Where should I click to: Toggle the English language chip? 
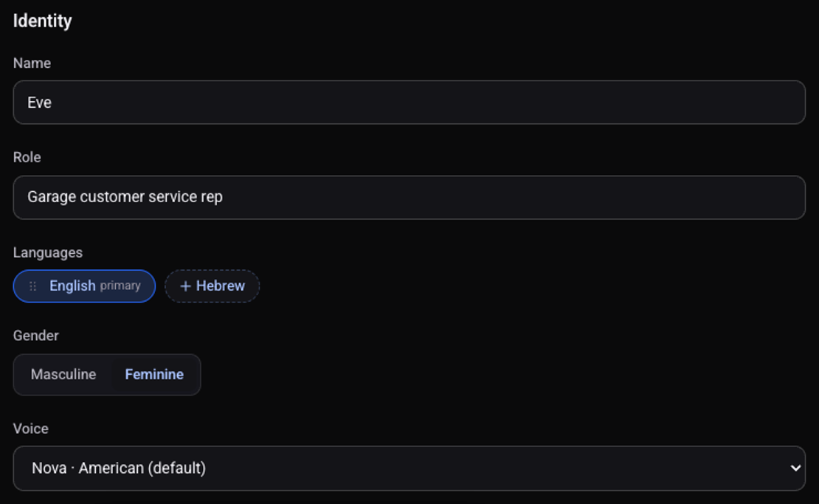[84, 286]
